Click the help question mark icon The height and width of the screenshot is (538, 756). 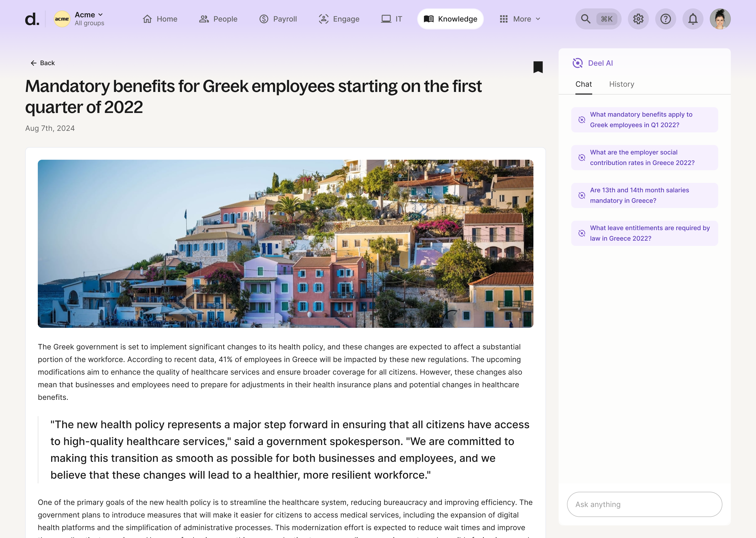coord(665,19)
